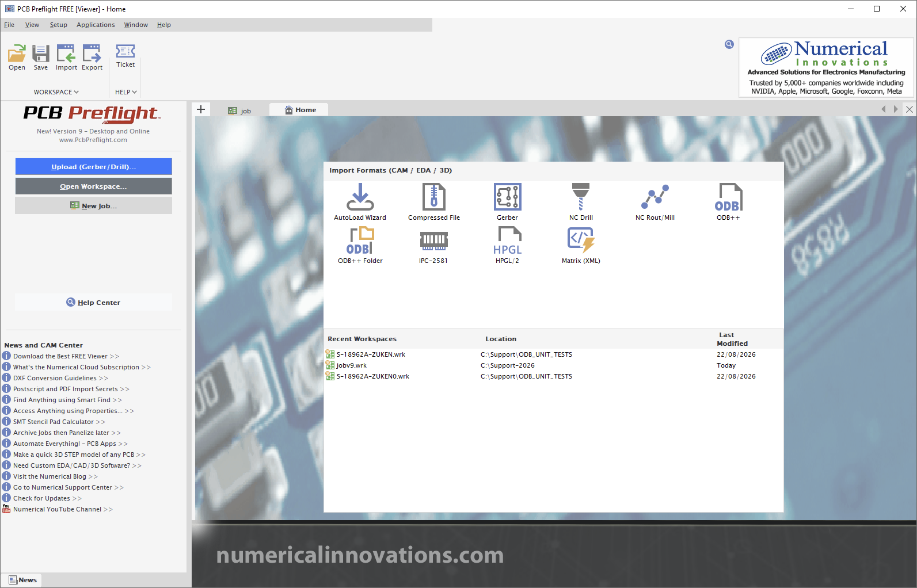Click the Save floppy disk icon

(41, 57)
